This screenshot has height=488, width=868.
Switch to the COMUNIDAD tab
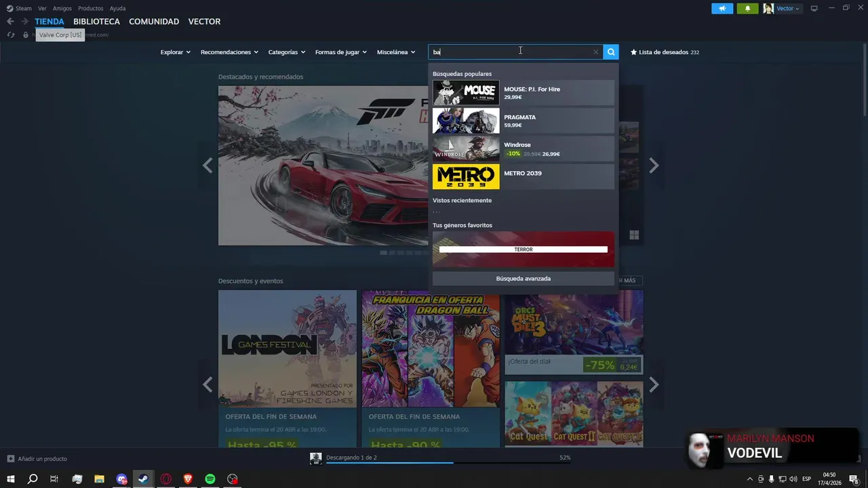pyautogui.click(x=154, y=22)
